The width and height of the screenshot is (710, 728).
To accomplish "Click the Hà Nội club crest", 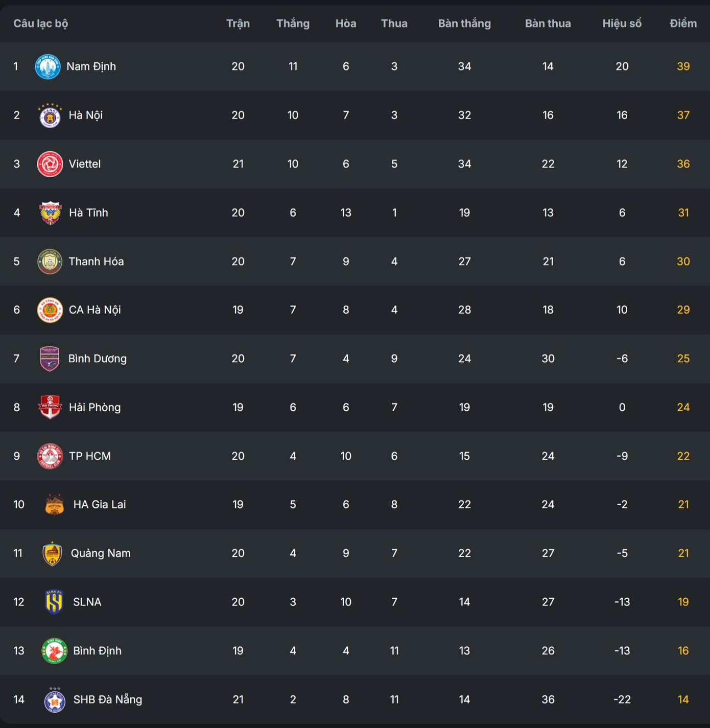I will point(50,115).
